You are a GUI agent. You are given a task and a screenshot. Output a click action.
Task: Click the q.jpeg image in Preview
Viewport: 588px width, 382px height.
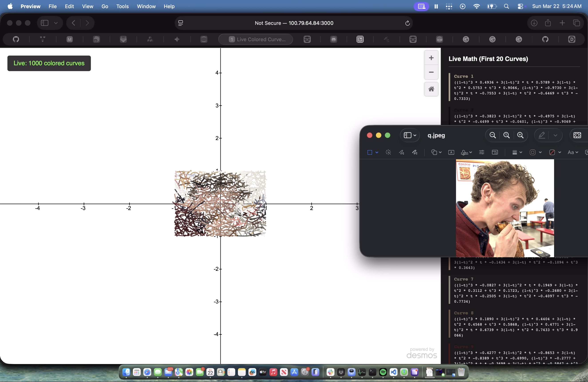[505, 208]
